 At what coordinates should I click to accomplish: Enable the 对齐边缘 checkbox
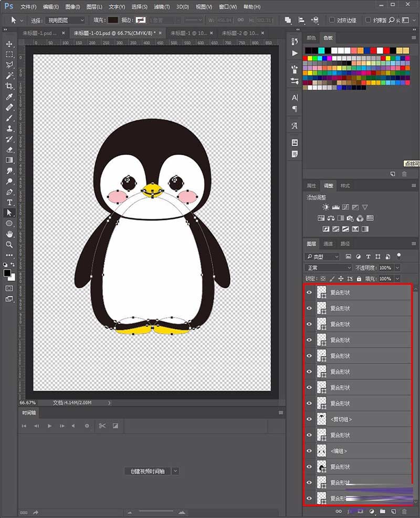click(332, 20)
